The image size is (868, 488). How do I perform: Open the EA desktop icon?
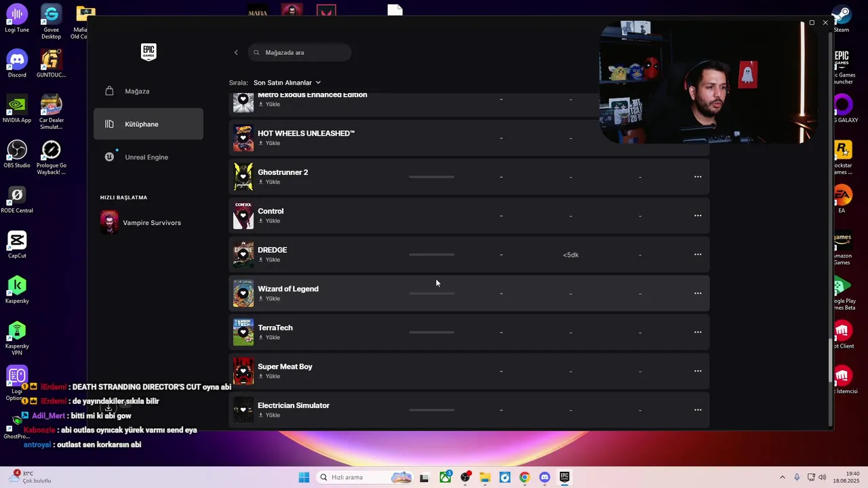pyautogui.click(x=842, y=199)
